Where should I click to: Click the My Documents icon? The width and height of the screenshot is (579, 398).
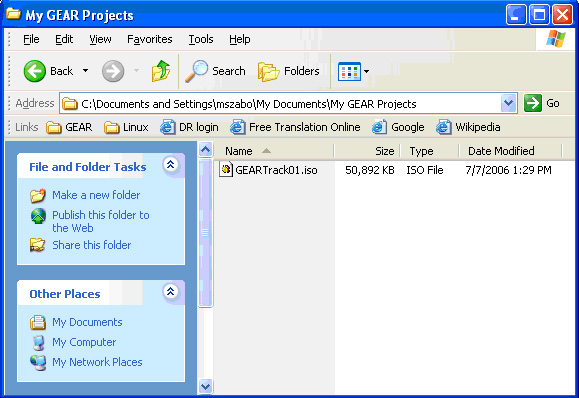click(x=38, y=322)
